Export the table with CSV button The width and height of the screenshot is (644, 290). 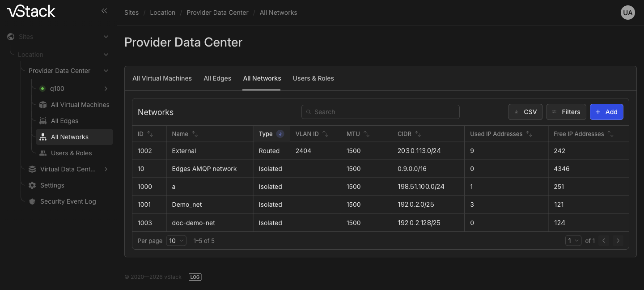tap(525, 112)
